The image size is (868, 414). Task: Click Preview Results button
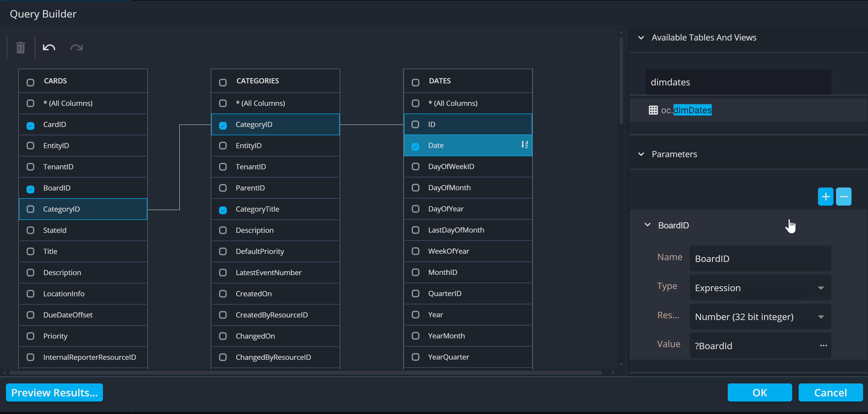coord(54,392)
